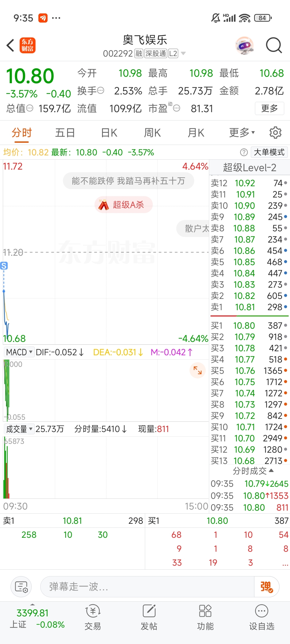Tap the battery 84 status icon
Screen dimensions: 290x644
263,18
